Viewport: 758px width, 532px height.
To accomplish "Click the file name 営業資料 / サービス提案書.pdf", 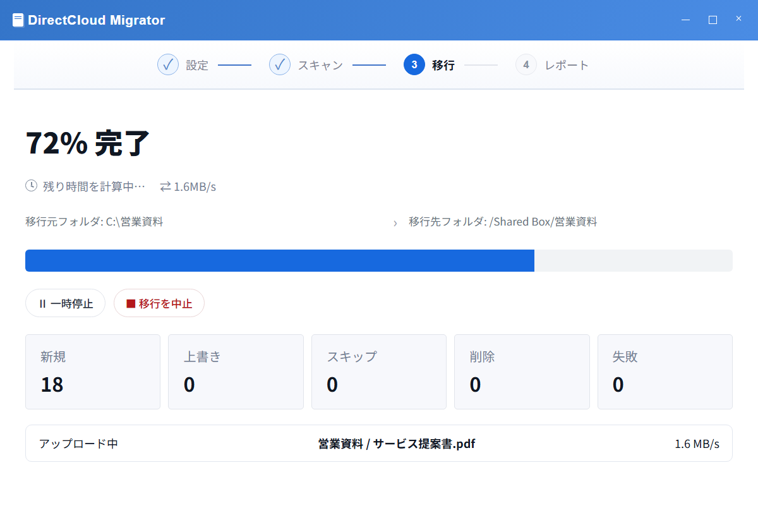I will (x=397, y=444).
